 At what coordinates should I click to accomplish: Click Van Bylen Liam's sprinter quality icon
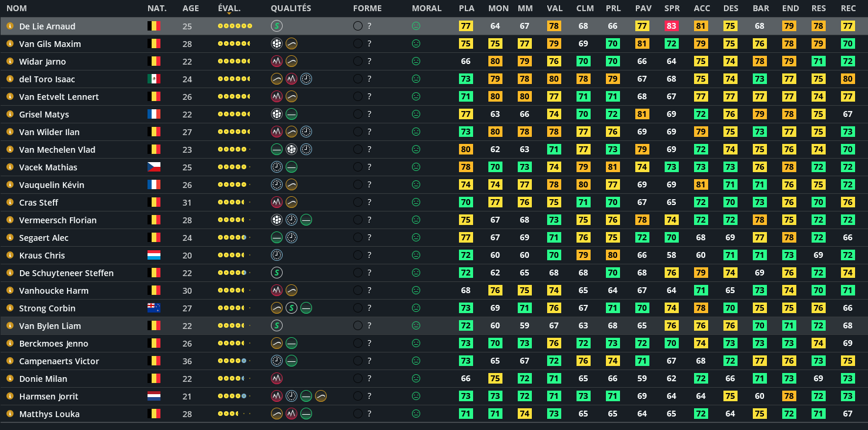tap(277, 325)
